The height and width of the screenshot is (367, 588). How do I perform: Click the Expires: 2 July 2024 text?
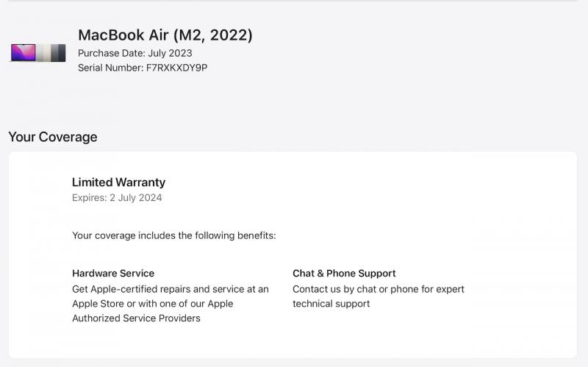(117, 198)
